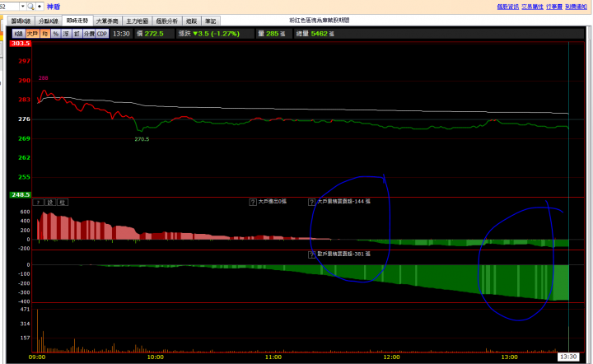Viewport: 593px width, 364px height.
Task: Click help icon beside 大戶籌碼 label
Action: [312, 201]
